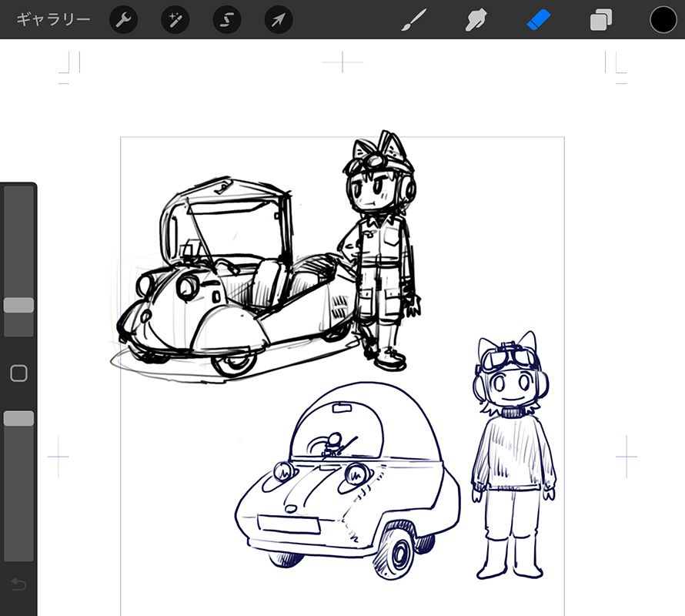This screenshot has width=685, height=616.
Task: Tap the blue Eraser tool
Action: (539, 20)
